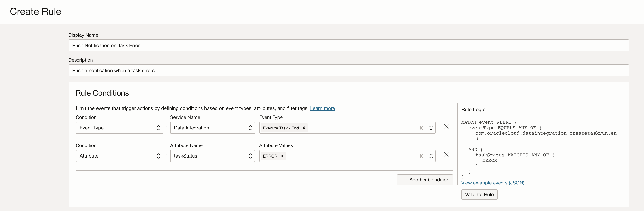
Task: Delete the Attribute condition row
Action: (x=446, y=154)
